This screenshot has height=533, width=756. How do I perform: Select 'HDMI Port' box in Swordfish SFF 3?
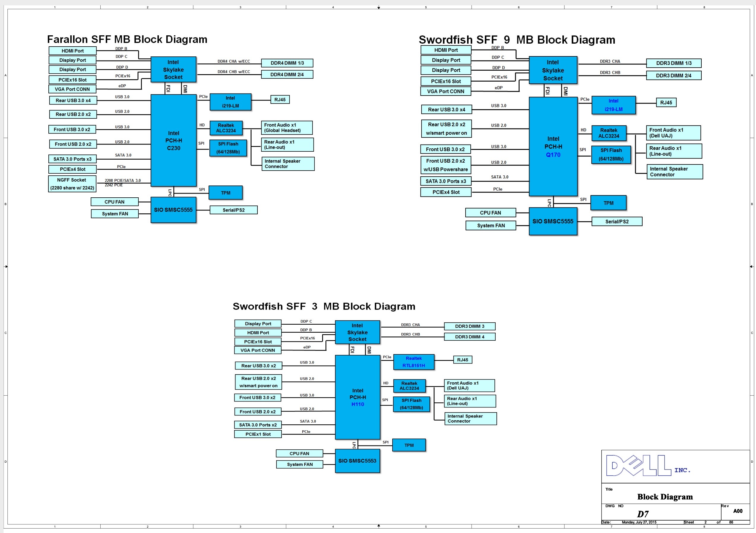point(258,333)
